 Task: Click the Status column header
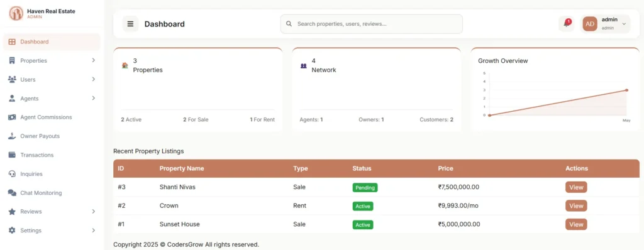362,168
